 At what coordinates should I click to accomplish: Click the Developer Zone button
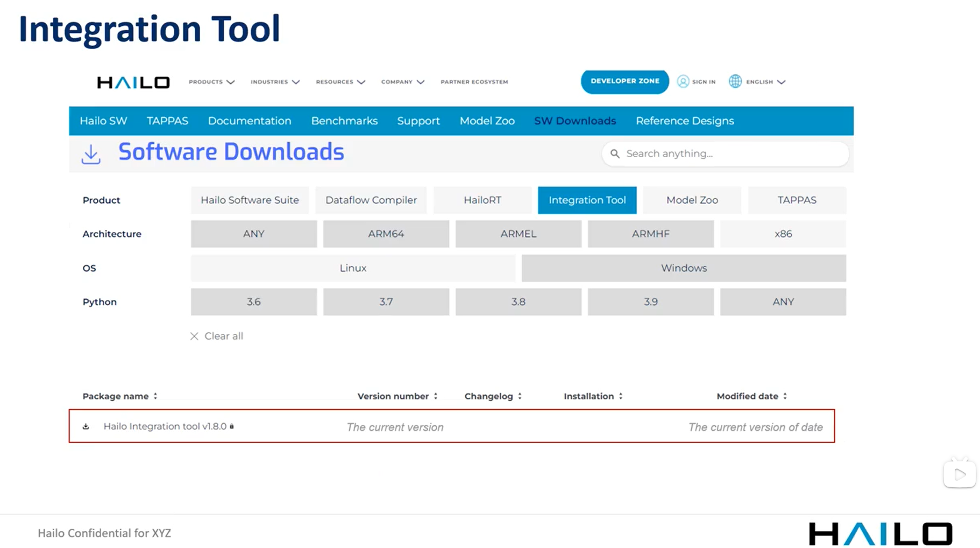625,81
